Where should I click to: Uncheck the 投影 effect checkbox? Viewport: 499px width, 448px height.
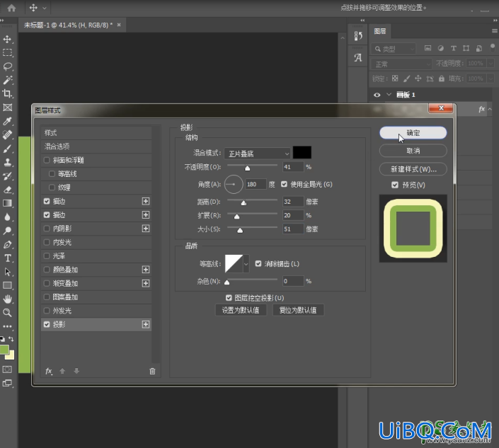tap(47, 324)
